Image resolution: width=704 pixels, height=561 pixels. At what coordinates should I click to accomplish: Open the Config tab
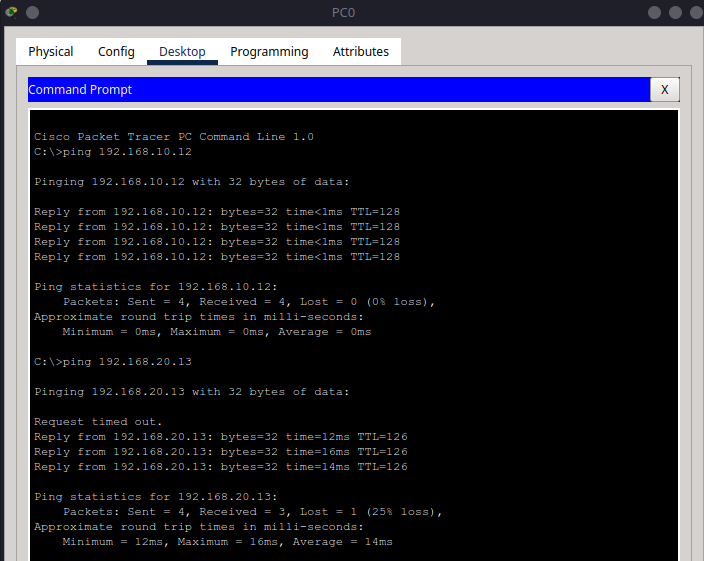point(116,52)
